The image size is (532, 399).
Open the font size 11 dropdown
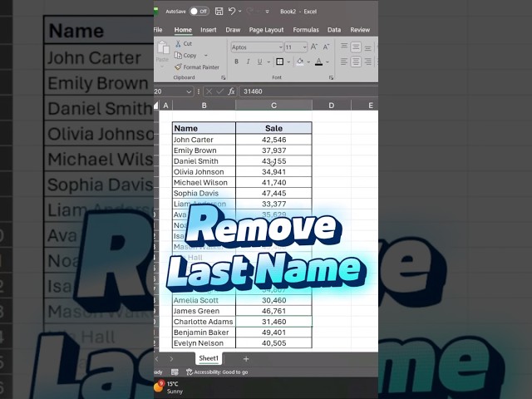coord(305,47)
